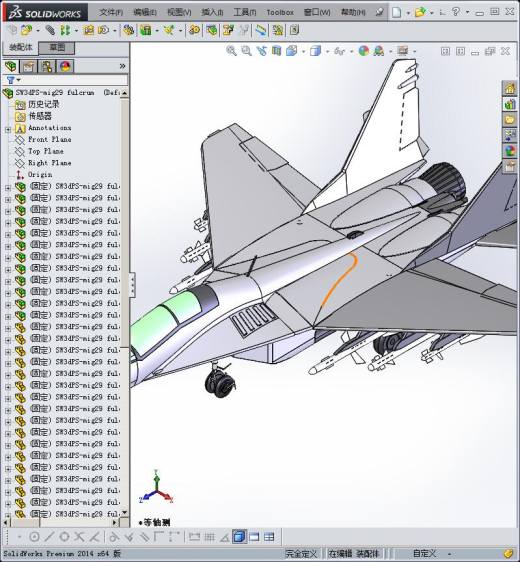The image size is (520, 562).
Task: Open the 文件(F) menu
Action: click(111, 12)
